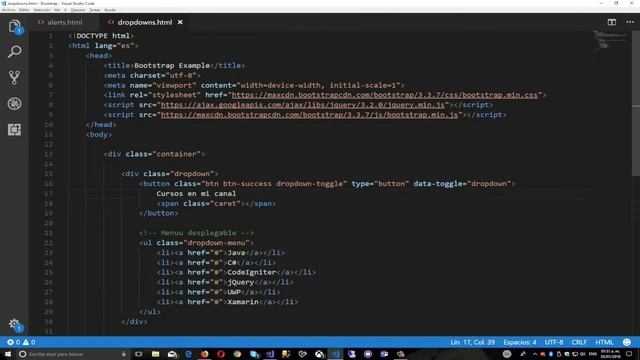Viewport: 640px width, 360px height.
Task: Click the Windows taskbar search box
Action: click(x=73, y=354)
